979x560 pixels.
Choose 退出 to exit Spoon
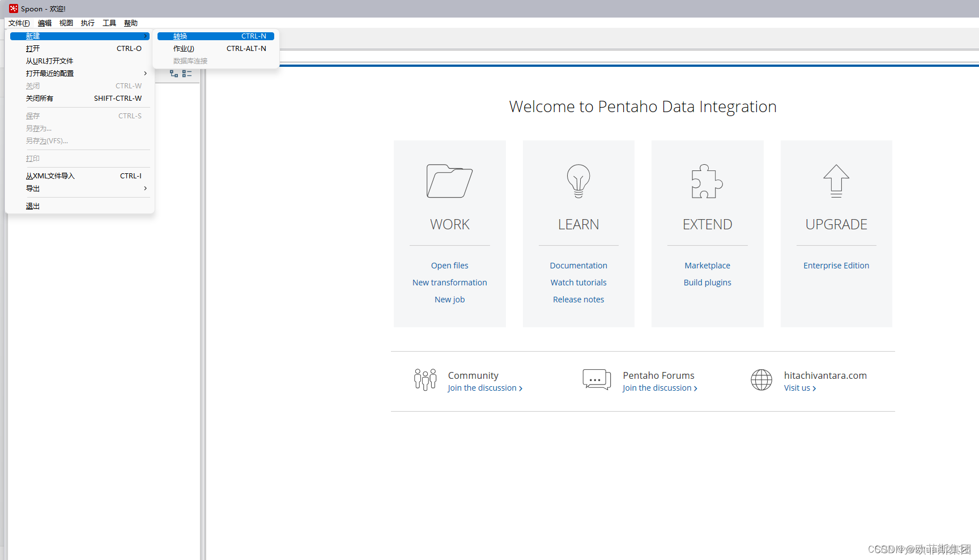tap(80, 206)
